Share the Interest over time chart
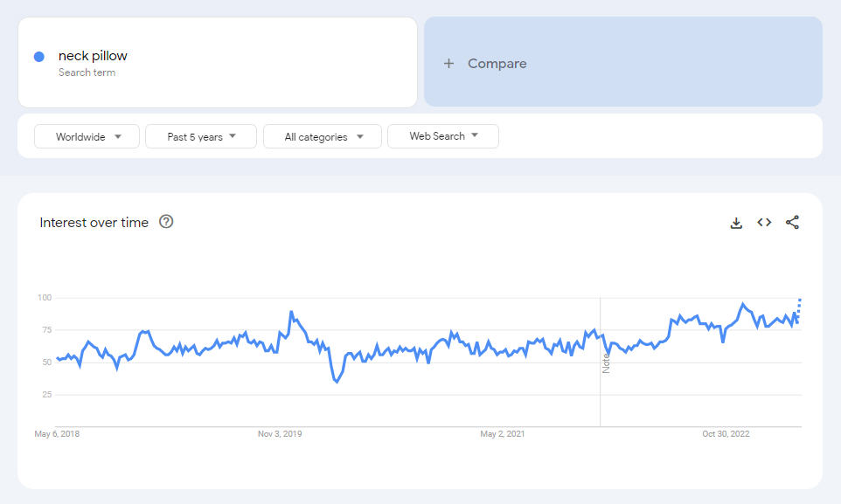This screenshot has width=841, height=504. (792, 223)
